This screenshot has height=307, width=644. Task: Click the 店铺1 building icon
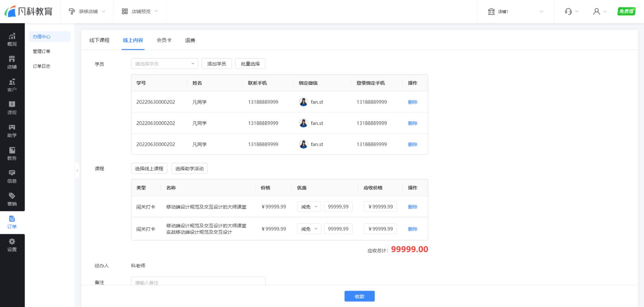click(x=491, y=12)
